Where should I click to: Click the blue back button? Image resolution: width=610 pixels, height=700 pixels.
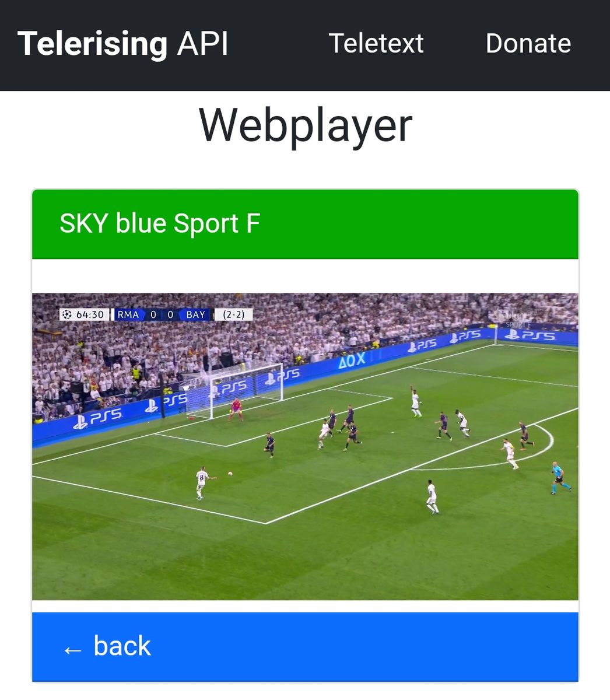pos(305,647)
